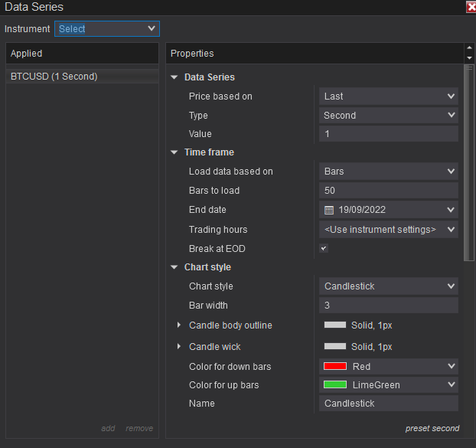Screen dimensions: 476x448
Task: Open the End date calendar picker
Action: pyautogui.click(x=329, y=210)
